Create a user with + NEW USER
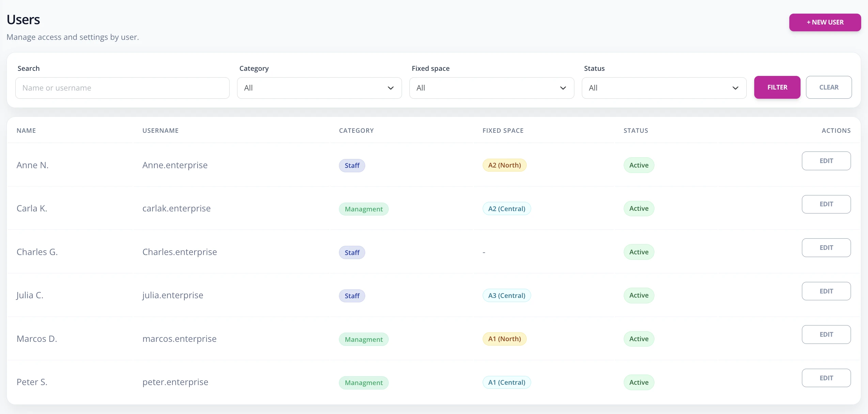 click(x=825, y=22)
